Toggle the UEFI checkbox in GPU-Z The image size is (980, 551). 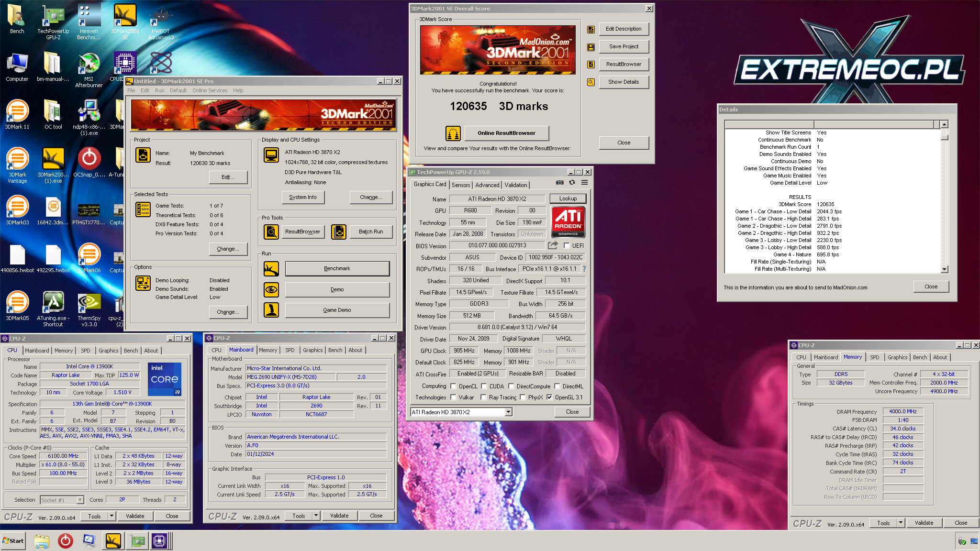pos(567,246)
